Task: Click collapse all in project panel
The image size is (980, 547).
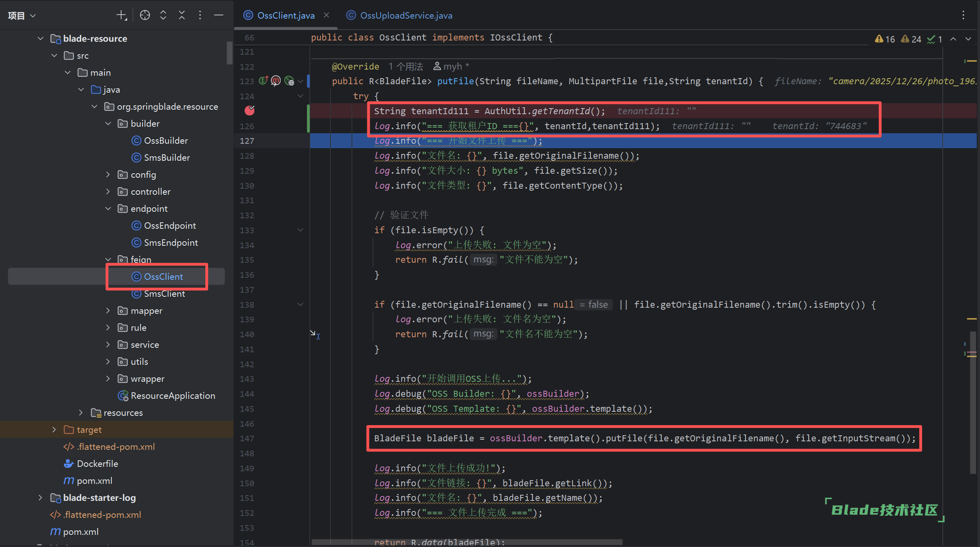Action: 181,15
